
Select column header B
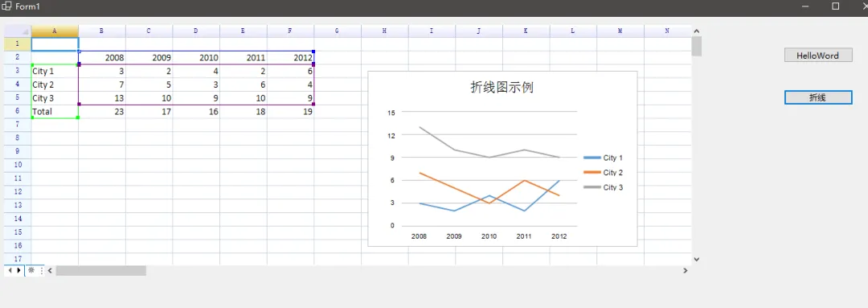[102, 31]
